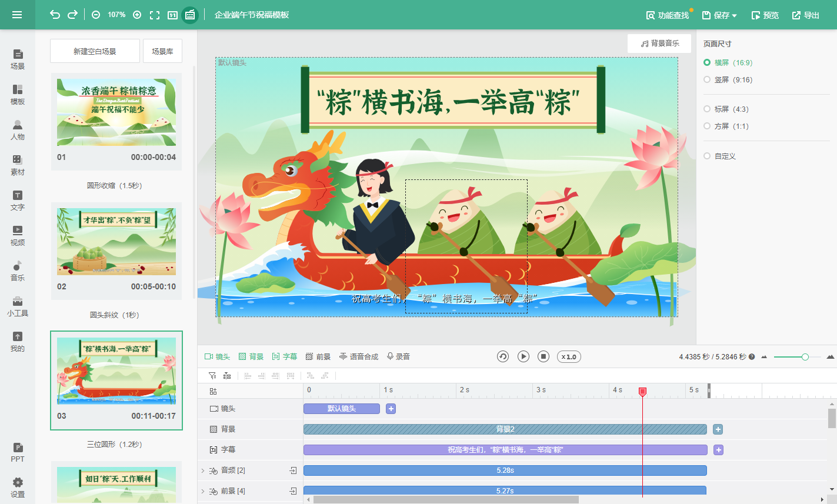837x504 pixels.
Task: Switch to 背景 background tab in timeline
Action: [x=251, y=356]
